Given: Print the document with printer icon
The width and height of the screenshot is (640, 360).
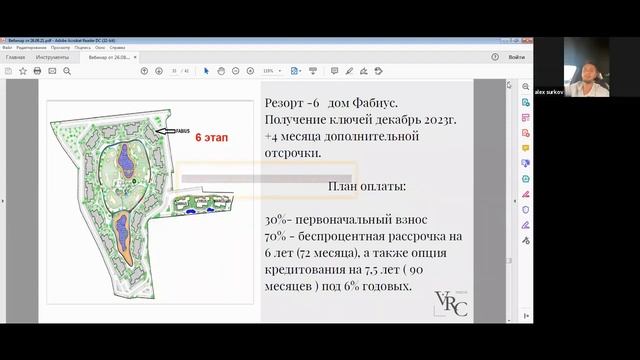Looking at the screenshot, I should click(x=38, y=71).
